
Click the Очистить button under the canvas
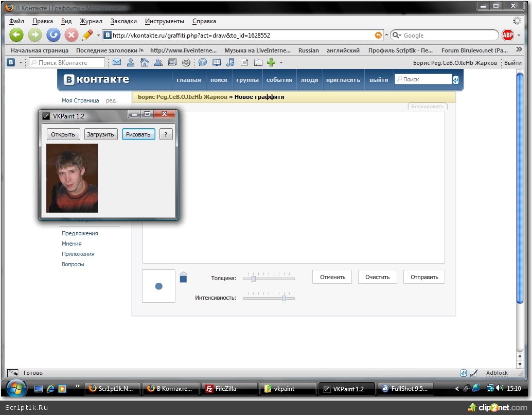coord(377,277)
